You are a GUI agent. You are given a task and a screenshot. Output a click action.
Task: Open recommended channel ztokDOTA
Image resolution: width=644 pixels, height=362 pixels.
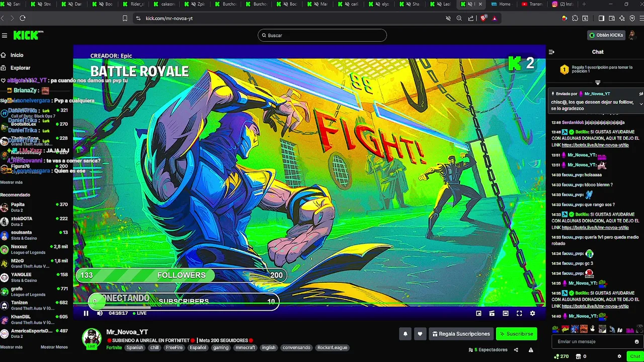(34, 221)
